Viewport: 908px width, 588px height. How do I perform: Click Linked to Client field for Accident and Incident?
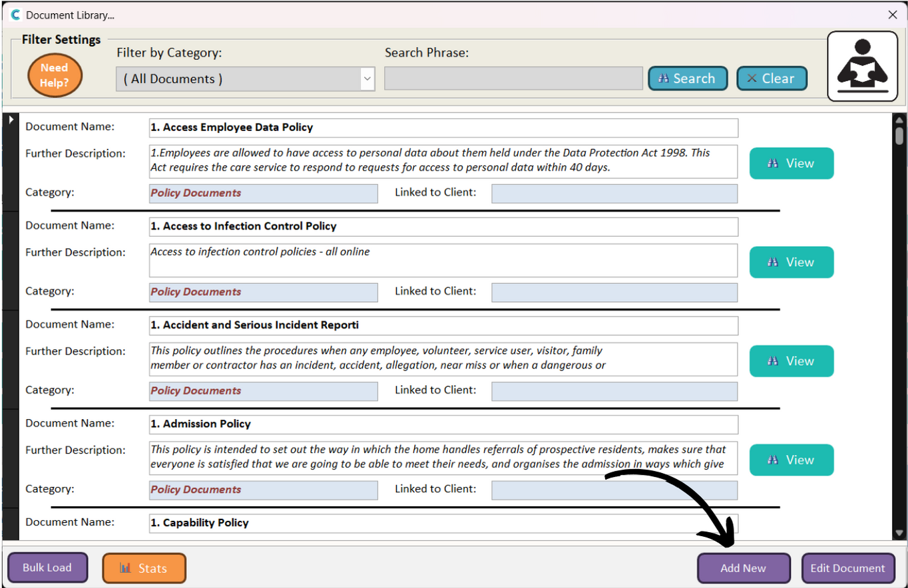[614, 391]
